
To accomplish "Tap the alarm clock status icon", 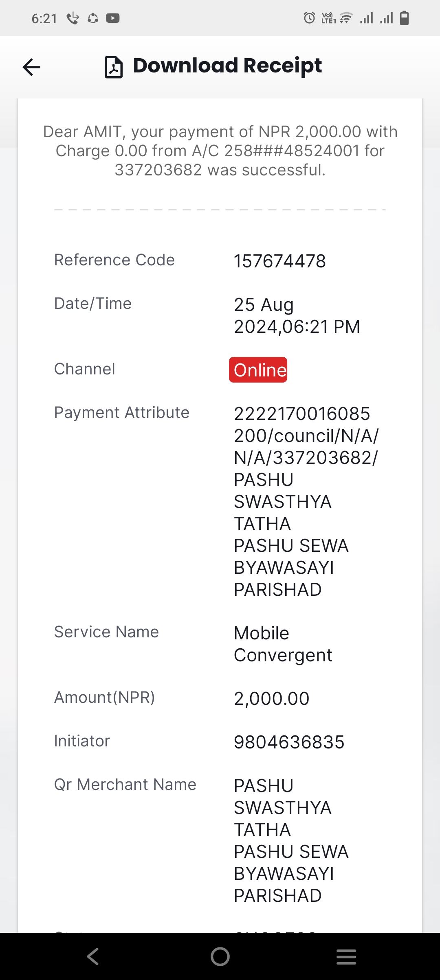I will pyautogui.click(x=309, y=18).
